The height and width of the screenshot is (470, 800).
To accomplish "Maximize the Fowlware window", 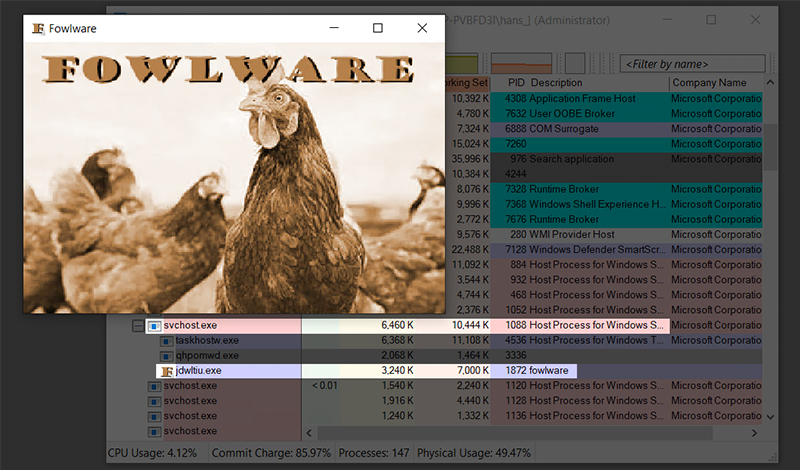I will click(x=378, y=28).
